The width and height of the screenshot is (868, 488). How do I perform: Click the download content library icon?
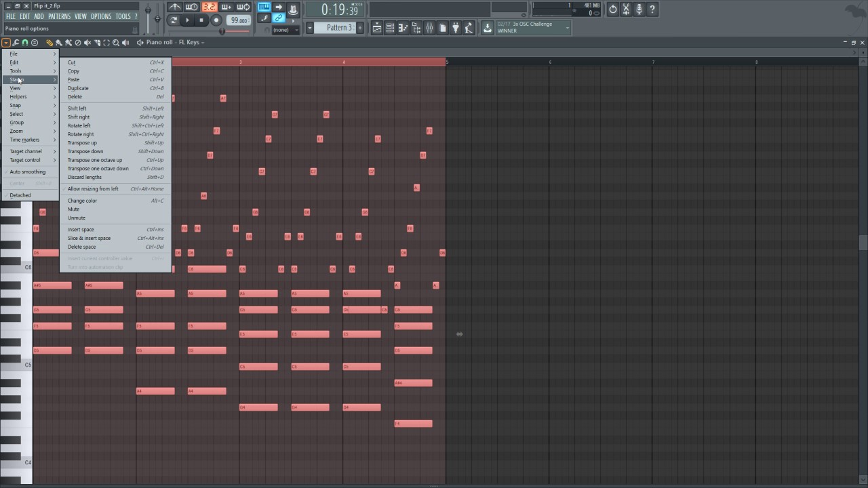click(x=487, y=28)
